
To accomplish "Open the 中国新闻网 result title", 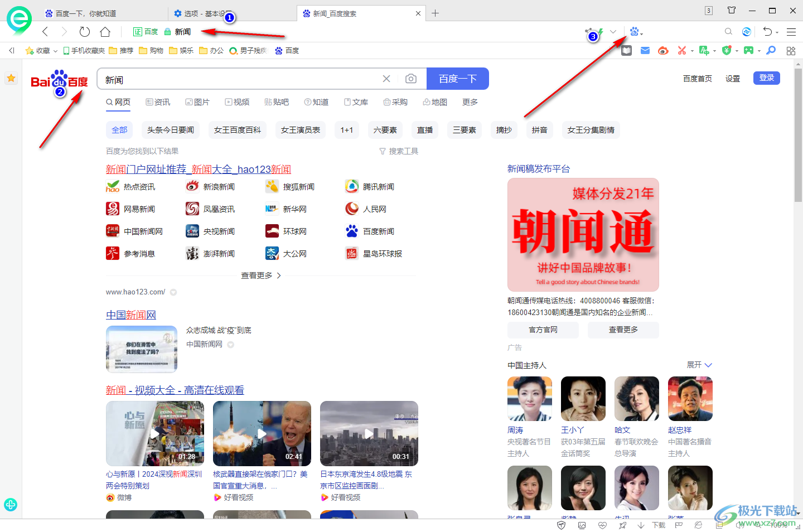I will [x=131, y=315].
